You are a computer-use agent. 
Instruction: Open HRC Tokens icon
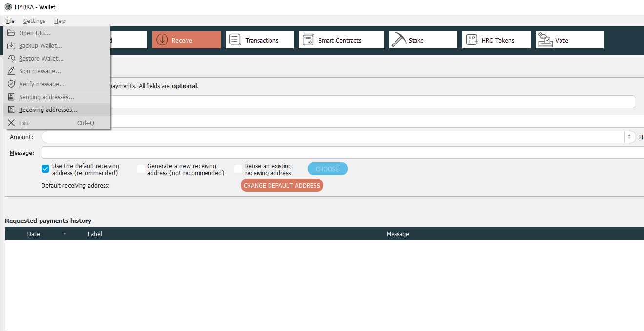(x=472, y=40)
